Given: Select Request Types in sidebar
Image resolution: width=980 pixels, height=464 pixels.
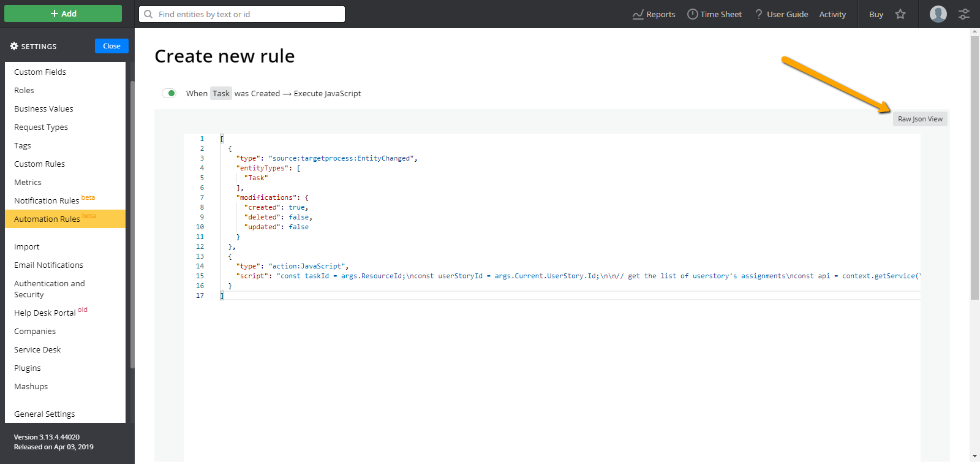Looking at the screenshot, I should [65, 127].
